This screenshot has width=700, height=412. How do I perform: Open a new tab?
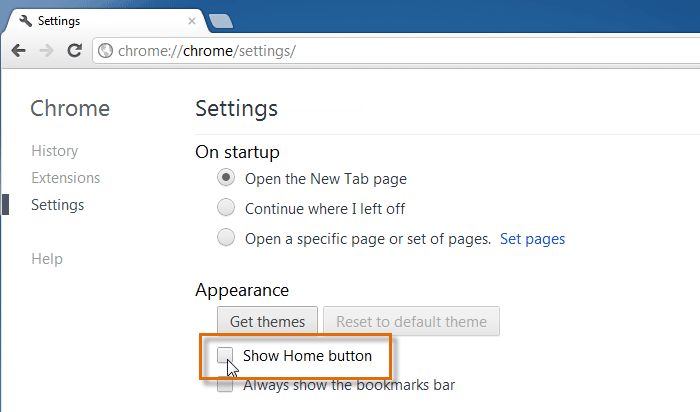(221, 21)
